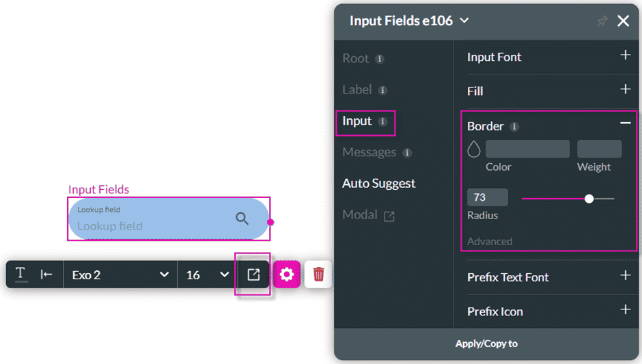Click the Apply/Copy to button
This screenshot has width=642, height=364.
(487, 344)
